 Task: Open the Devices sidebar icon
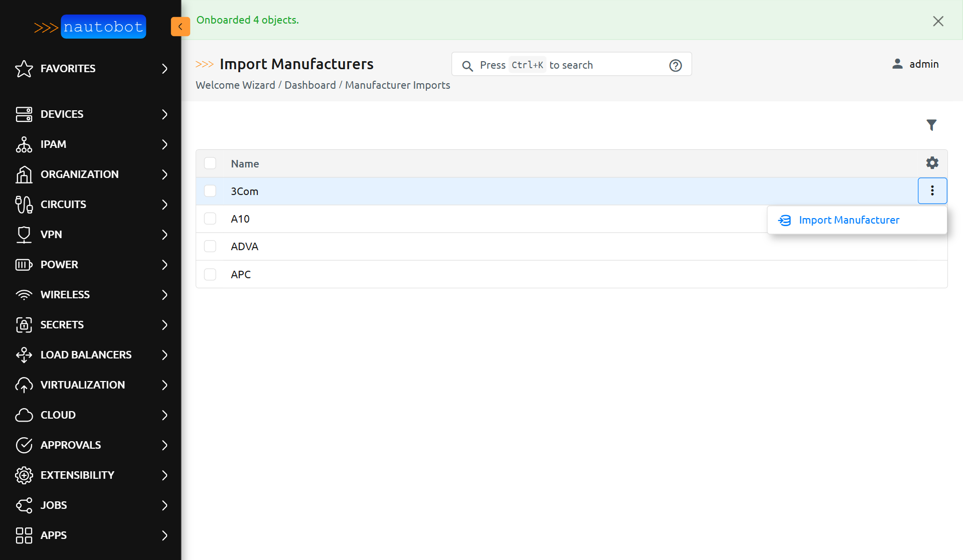point(24,114)
